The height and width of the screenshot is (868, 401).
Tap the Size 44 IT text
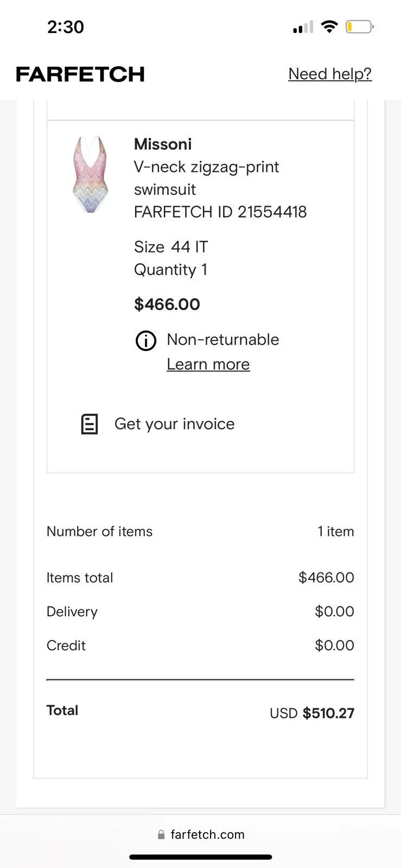click(x=171, y=247)
